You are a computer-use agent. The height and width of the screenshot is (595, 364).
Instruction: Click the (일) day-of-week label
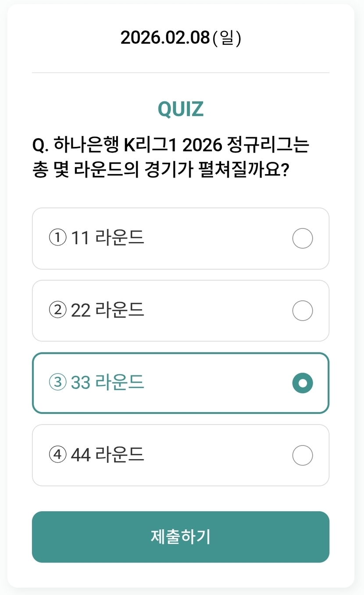pos(227,38)
